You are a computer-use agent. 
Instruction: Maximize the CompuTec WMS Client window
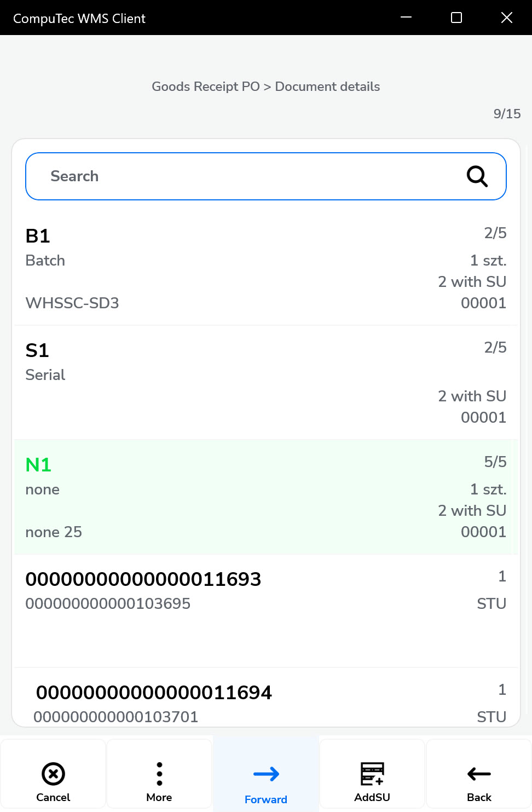(456, 18)
